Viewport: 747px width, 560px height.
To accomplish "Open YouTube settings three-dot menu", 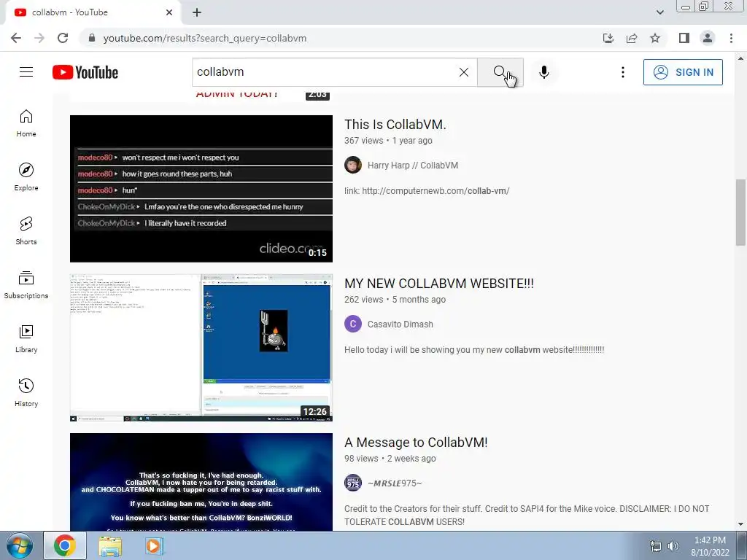I will (623, 72).
